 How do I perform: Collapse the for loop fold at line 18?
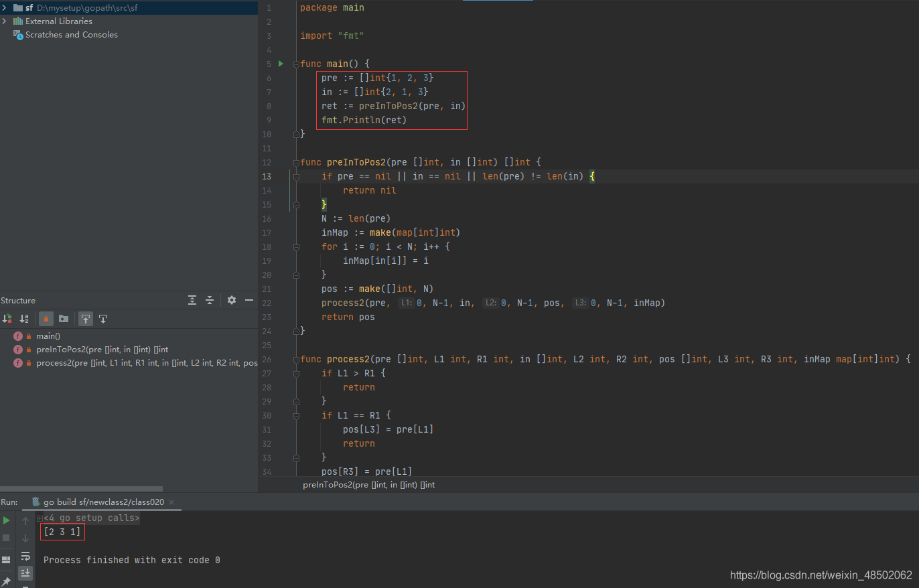click(296, 247)
